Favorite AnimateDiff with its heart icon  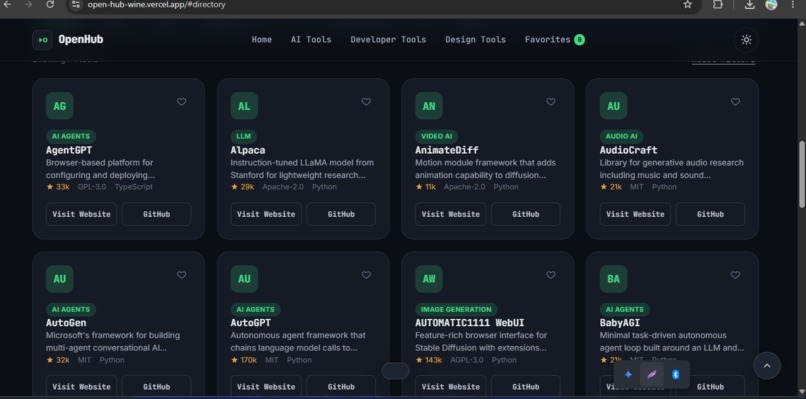pos(551,102)
